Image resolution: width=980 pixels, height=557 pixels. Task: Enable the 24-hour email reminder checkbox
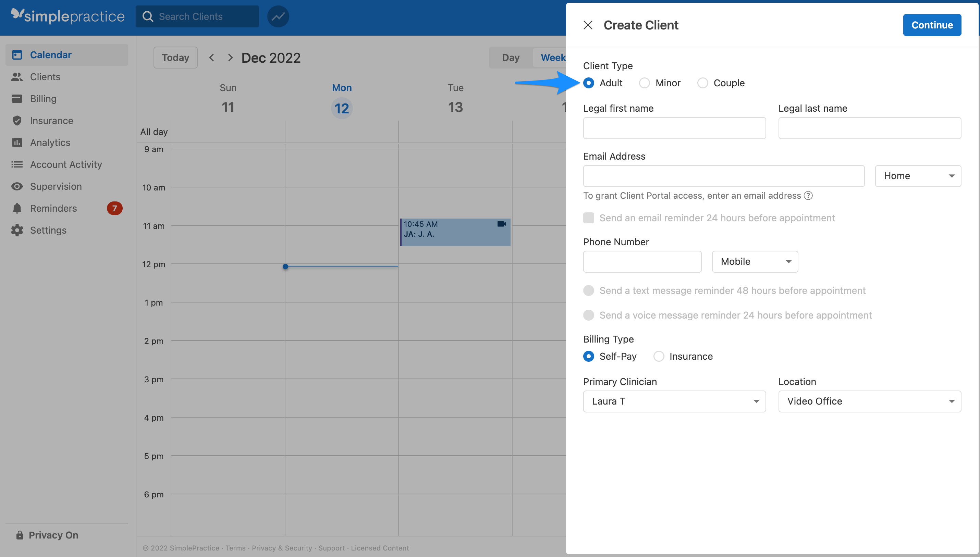(589, 217)
